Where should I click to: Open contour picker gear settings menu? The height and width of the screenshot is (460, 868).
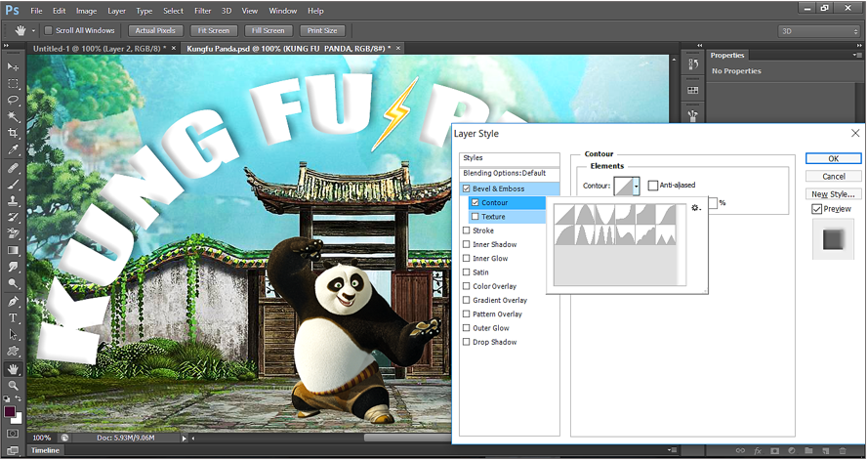pyautogui.click(x=696, y=208)
